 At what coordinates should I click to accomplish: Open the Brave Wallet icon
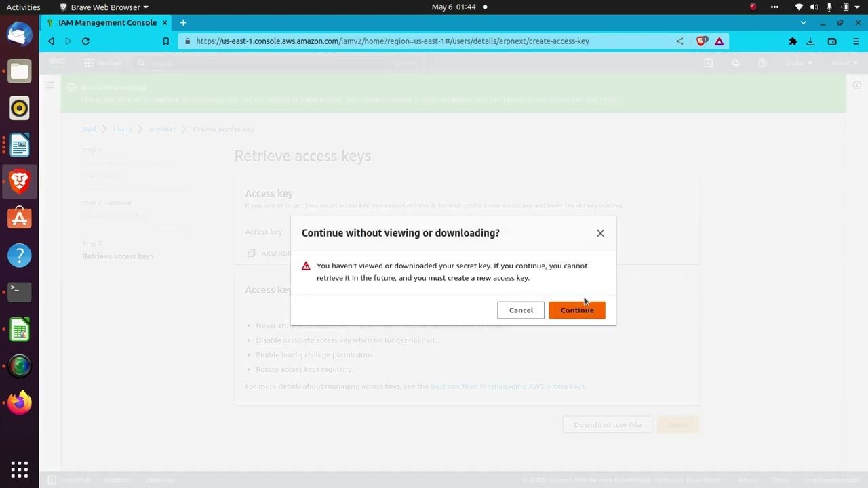pos(832,41)
